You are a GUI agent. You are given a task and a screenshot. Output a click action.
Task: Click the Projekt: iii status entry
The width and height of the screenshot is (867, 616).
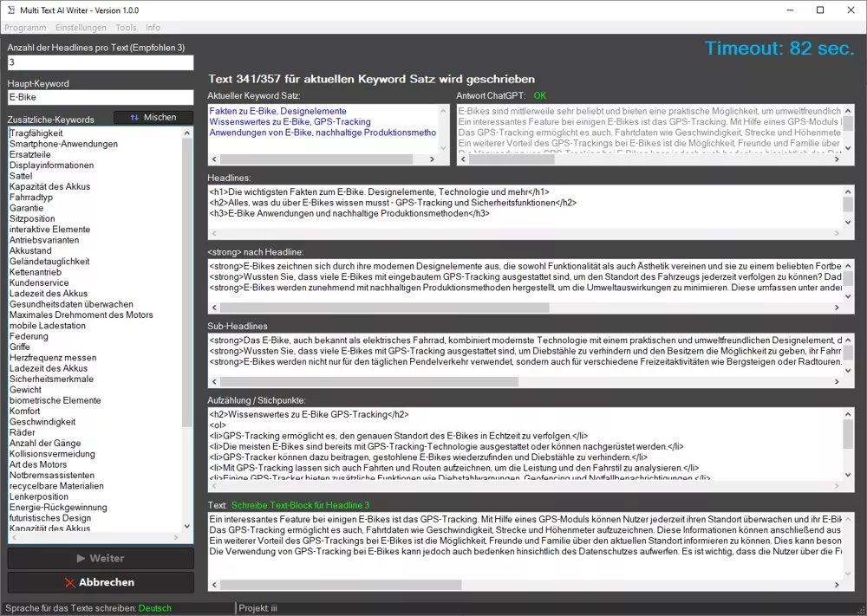pos(257,608)
